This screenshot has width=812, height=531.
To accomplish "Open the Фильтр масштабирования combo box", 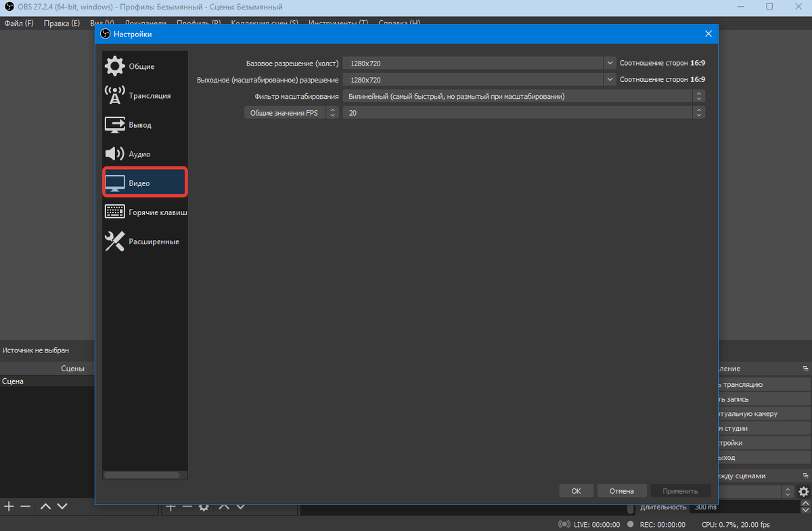I will click(x=524, y=96).
